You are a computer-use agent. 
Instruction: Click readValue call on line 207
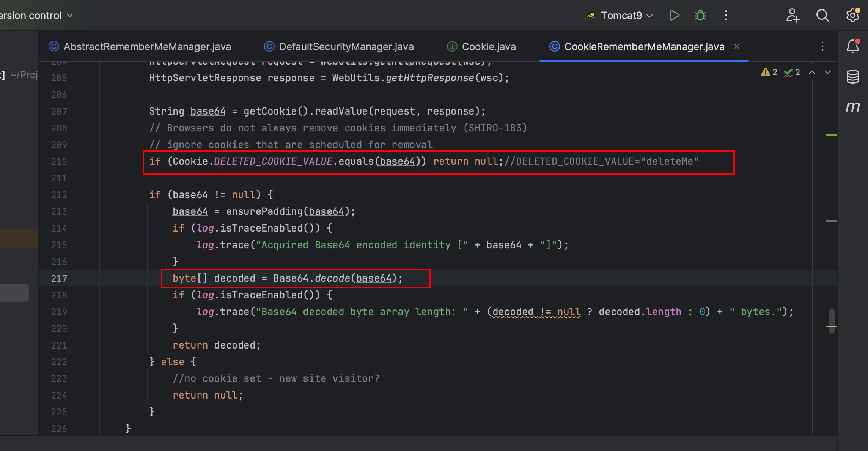(x=341, y=111)
